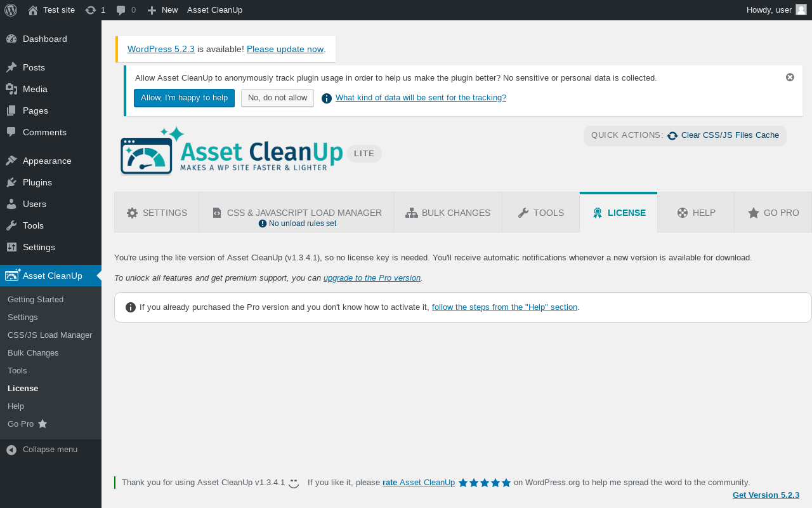Dismiss the tracking notice with the X
The image size is (812, 508).
pyautogui.click(x=790, y=77)
